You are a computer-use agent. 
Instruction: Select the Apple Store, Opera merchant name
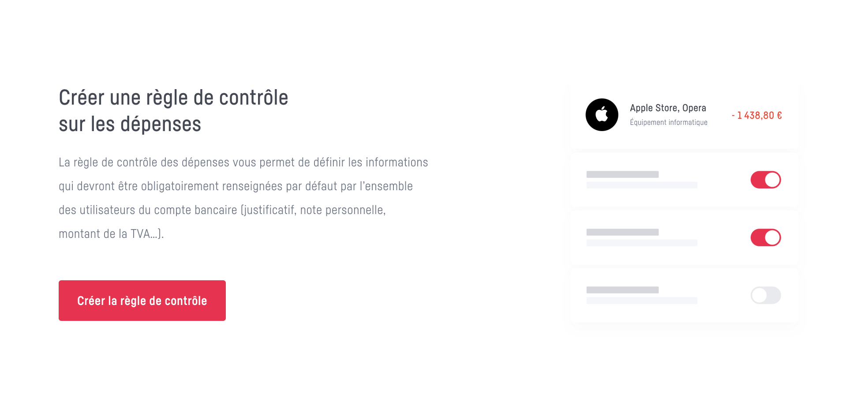click(668, 108)
